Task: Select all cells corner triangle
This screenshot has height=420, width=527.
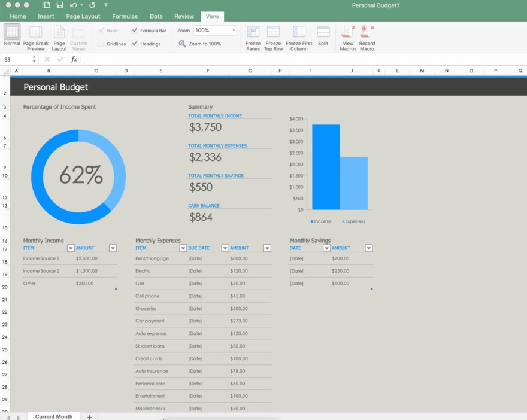Action: [x=5, y=71]
